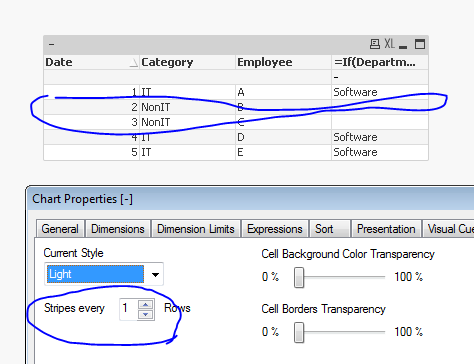Select the Sort tab

(329, 229)
